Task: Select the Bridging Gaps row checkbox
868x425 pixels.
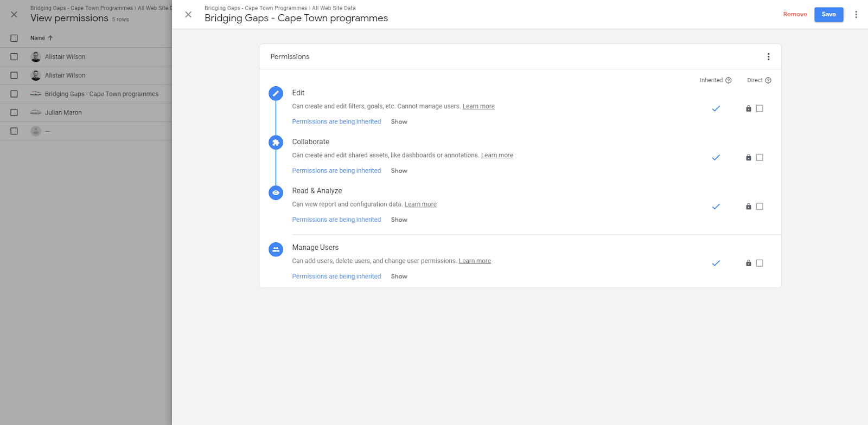Action: (x=14, y=94)
